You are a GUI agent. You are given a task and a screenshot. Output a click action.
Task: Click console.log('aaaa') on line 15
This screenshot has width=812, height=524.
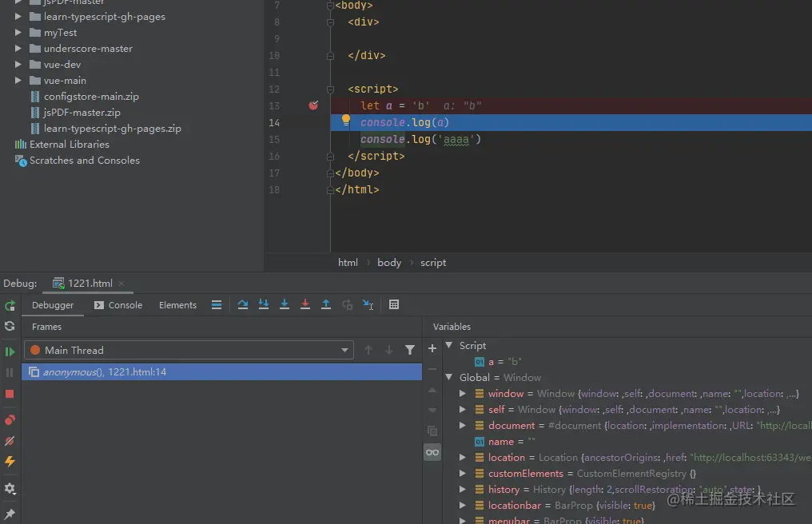tap(420, 139)
